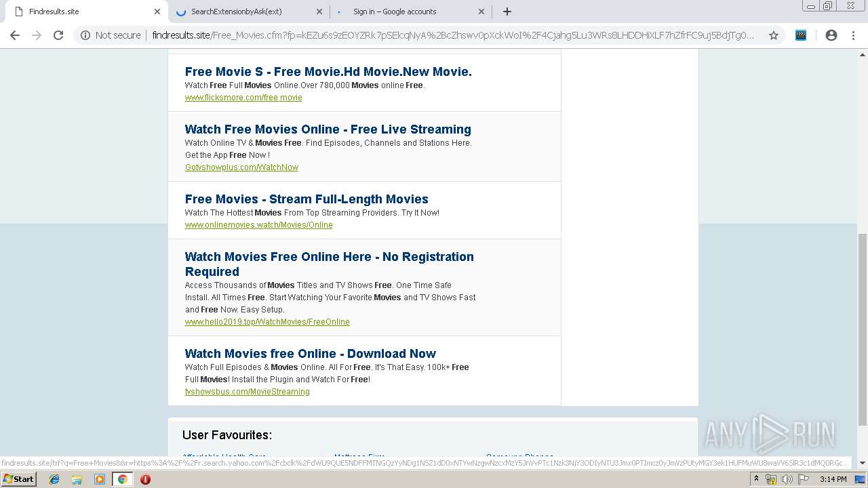Bookmark this page with star icon
Viewport: 868px width, 488px height.
774,35
